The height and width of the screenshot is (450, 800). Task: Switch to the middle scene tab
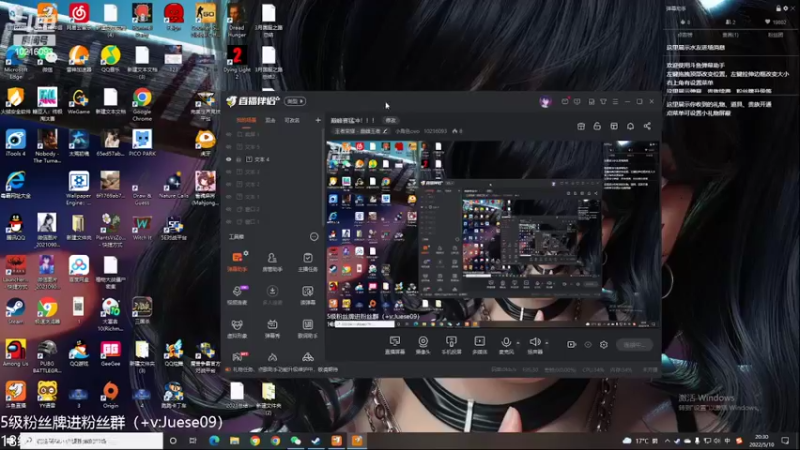(270, 120)
